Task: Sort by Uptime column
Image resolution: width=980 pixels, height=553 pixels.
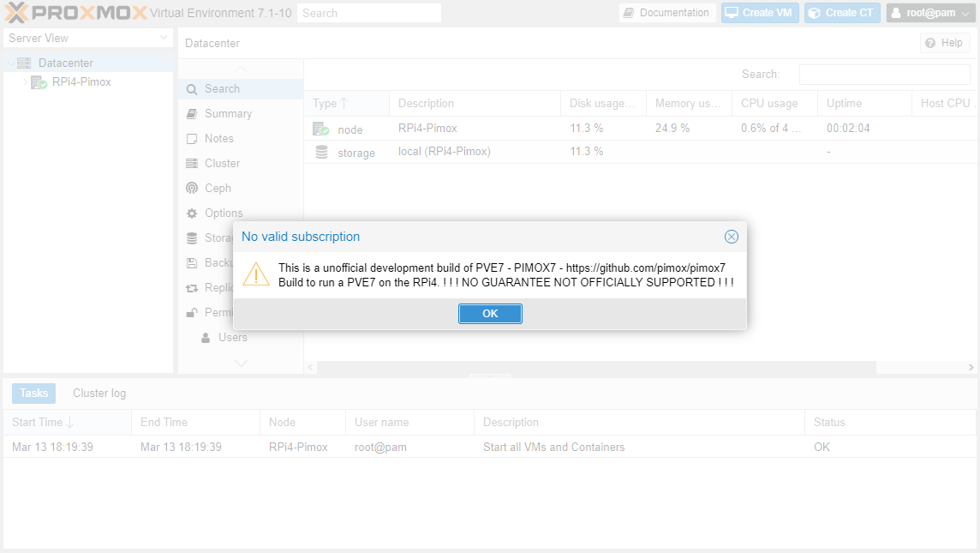Action: pos(865,103)
